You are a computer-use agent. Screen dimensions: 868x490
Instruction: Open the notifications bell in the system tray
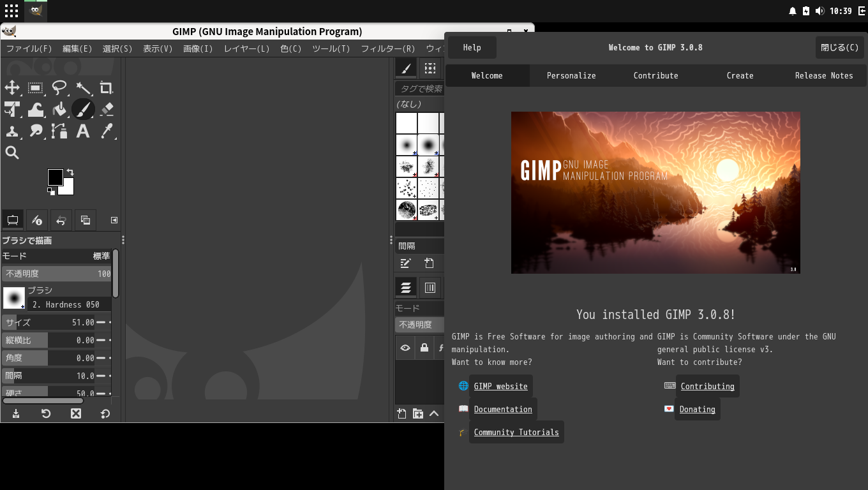tap(793, 11)
